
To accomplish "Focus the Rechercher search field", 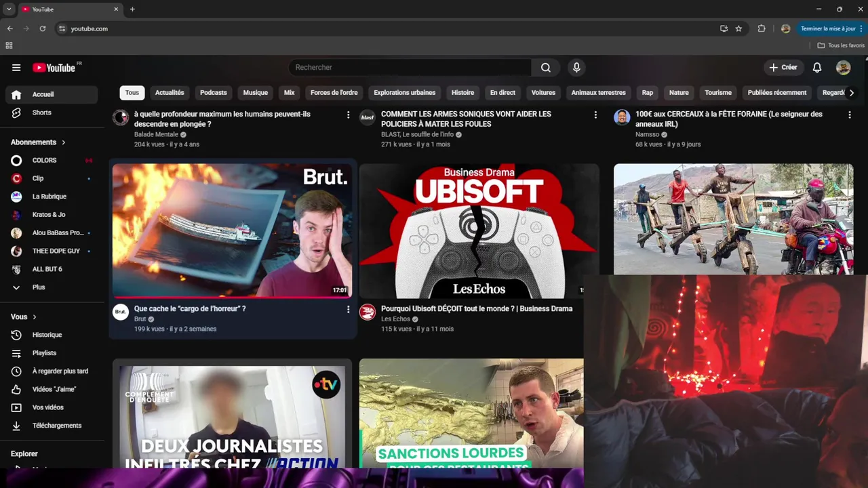I will (410, 67).
